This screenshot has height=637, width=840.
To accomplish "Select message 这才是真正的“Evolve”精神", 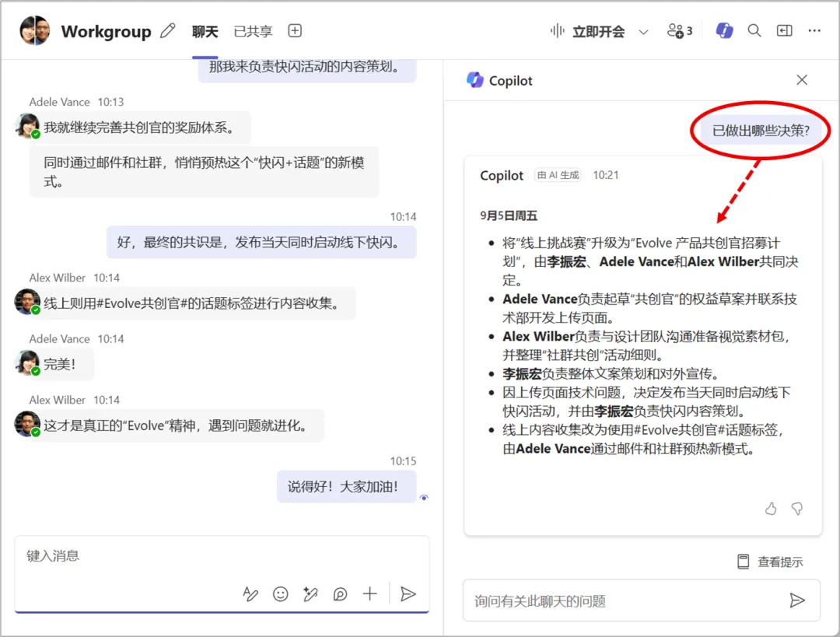I will coord(177,425).
